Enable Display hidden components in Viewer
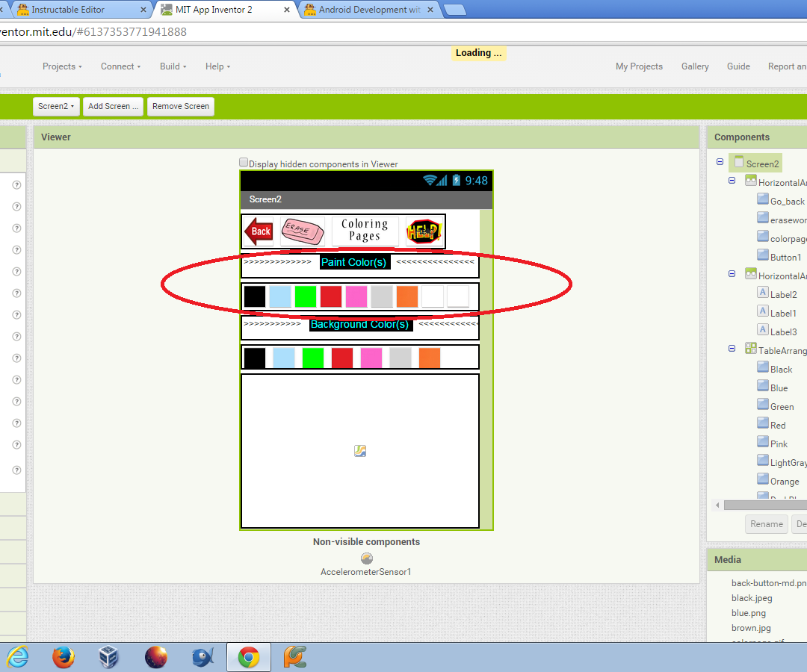Screen dimensions: 807x672 click(243, 161)
